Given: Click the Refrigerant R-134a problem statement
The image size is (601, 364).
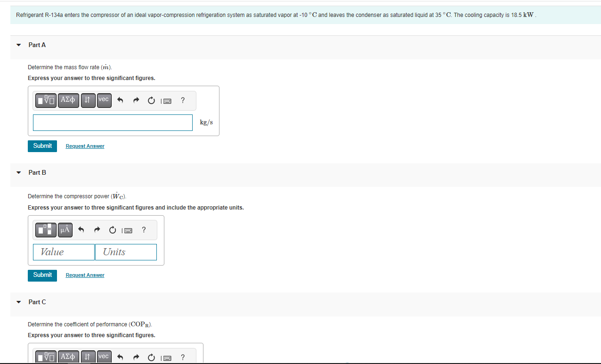Looking at the screenshot, I should click(276, 15).
